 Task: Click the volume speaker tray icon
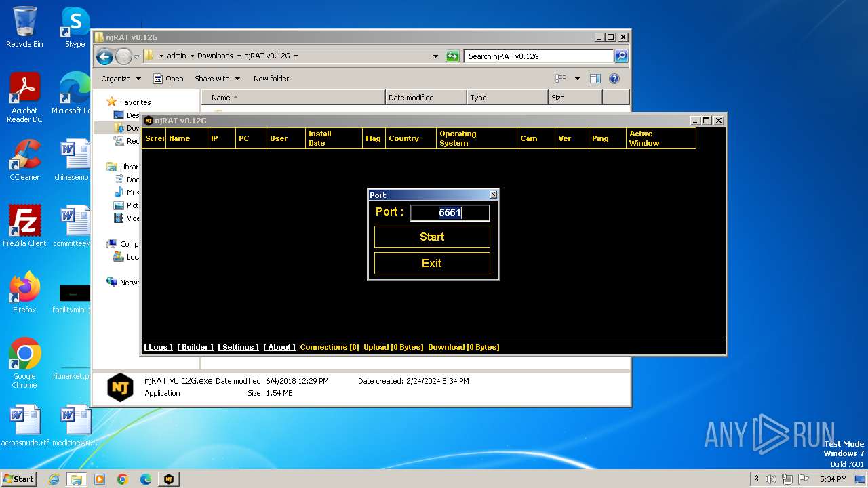pos(771,479)
